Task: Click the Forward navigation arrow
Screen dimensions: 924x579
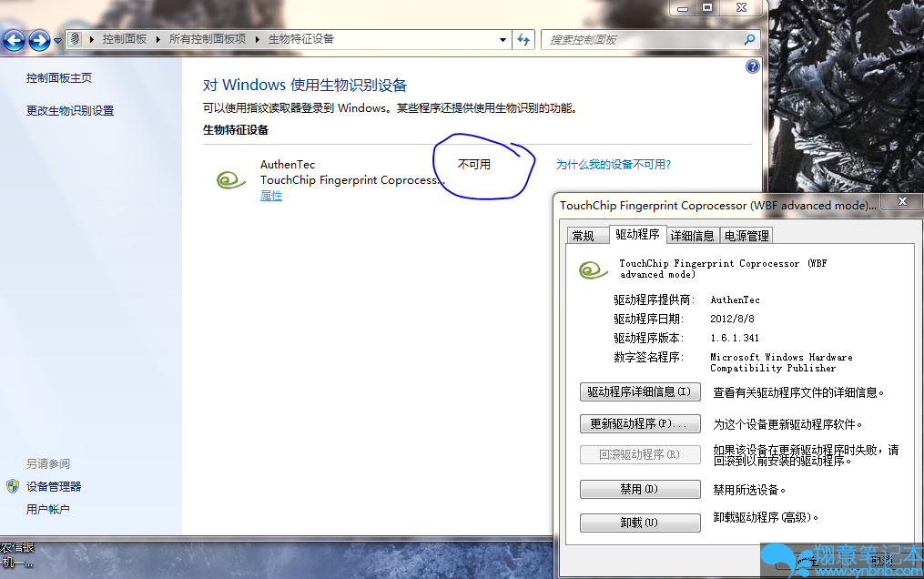Action: click(x=39, y=40)
